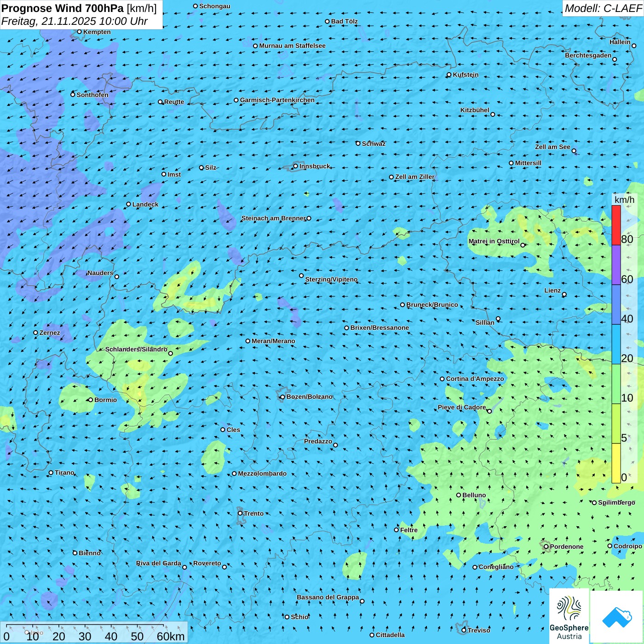The width and height of the screenshot is (644, 644).
Task: Click the Landeck city marker
Action: coord(128,204)
